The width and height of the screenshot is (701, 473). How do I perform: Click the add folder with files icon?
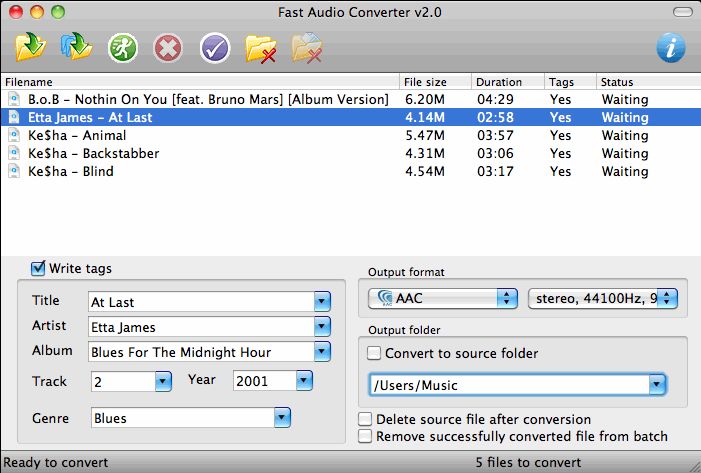click(76, 46)
